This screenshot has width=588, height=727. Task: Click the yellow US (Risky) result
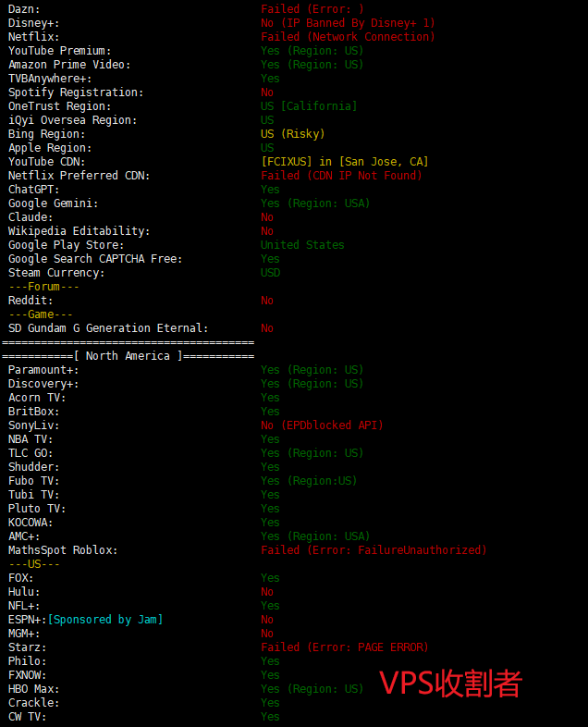(x=292, y=134)
